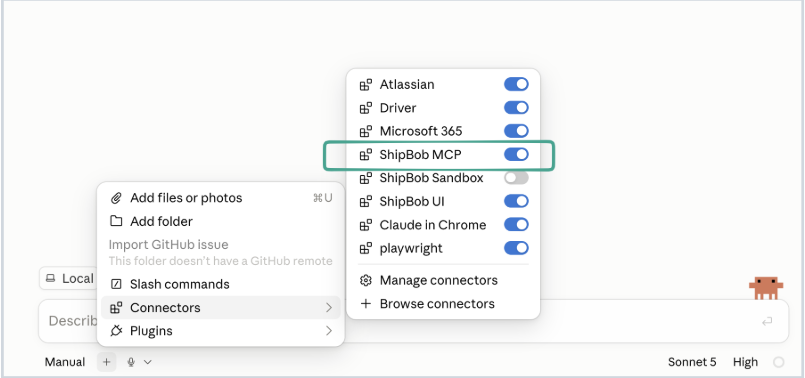Screen dimensions: 805x378
Task: Click the orange pixel creature mascot
Action: click(x=765, y=288)
